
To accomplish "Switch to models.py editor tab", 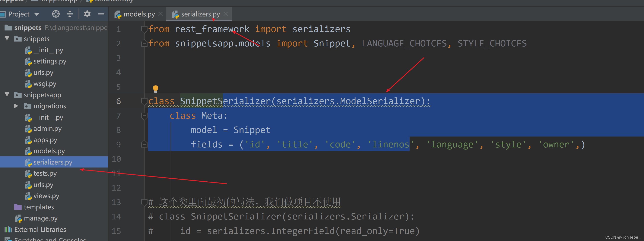I will pyautogui.click(x=139, y=14).
